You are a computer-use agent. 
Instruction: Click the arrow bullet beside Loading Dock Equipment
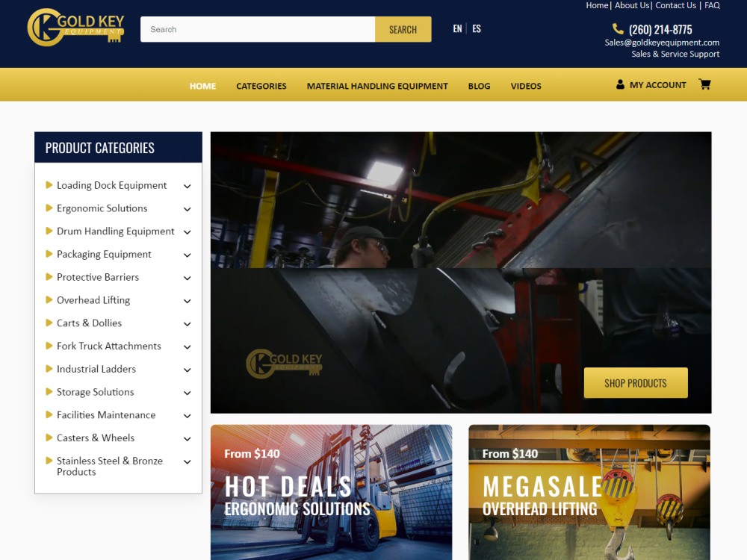pyautogui.click(x=49, y=184)
